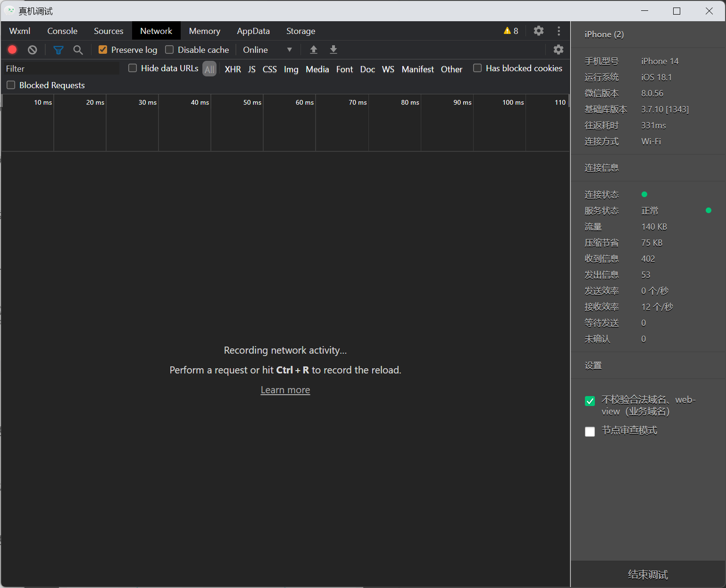Filter requests by JS
The image size is (726, 588).
(x=252, y=69)
